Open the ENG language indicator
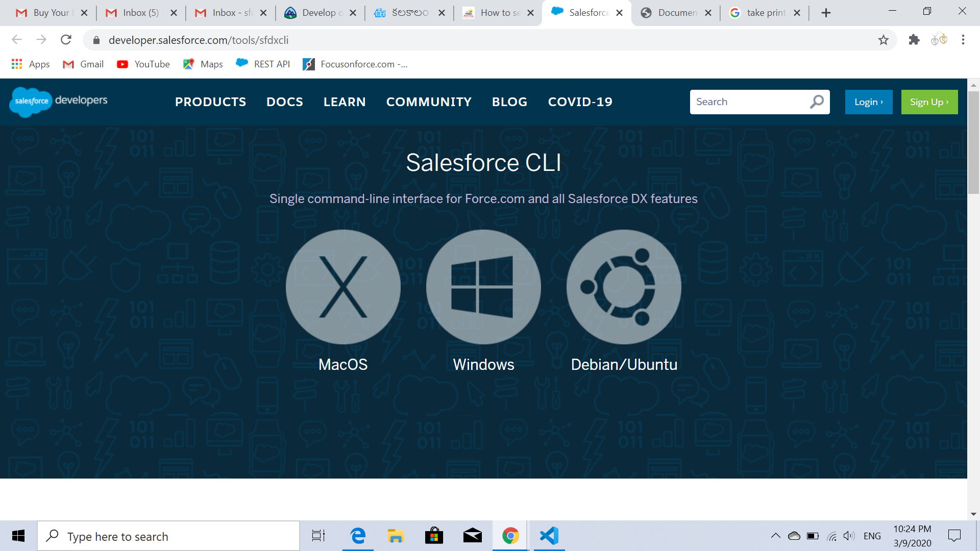The image size is (980, 551). 872,536
